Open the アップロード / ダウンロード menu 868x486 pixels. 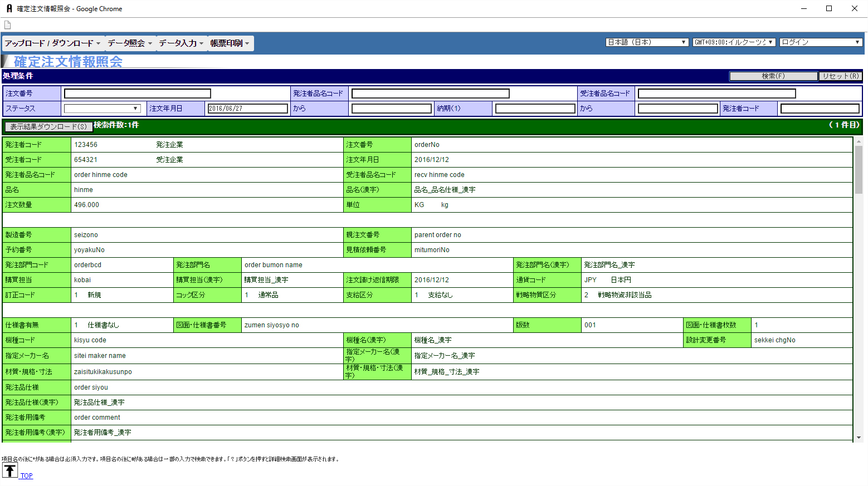(53, 43)
